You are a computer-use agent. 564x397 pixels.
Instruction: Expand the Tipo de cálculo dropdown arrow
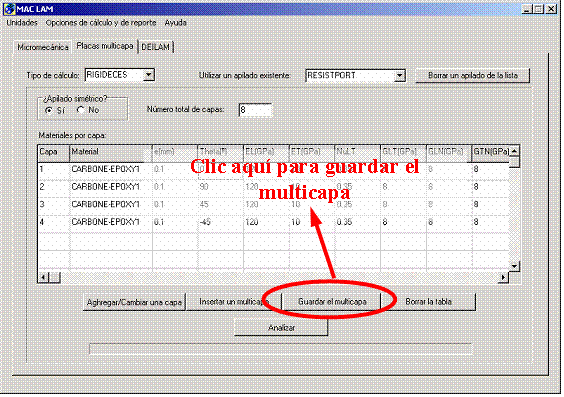click(148, 75)
